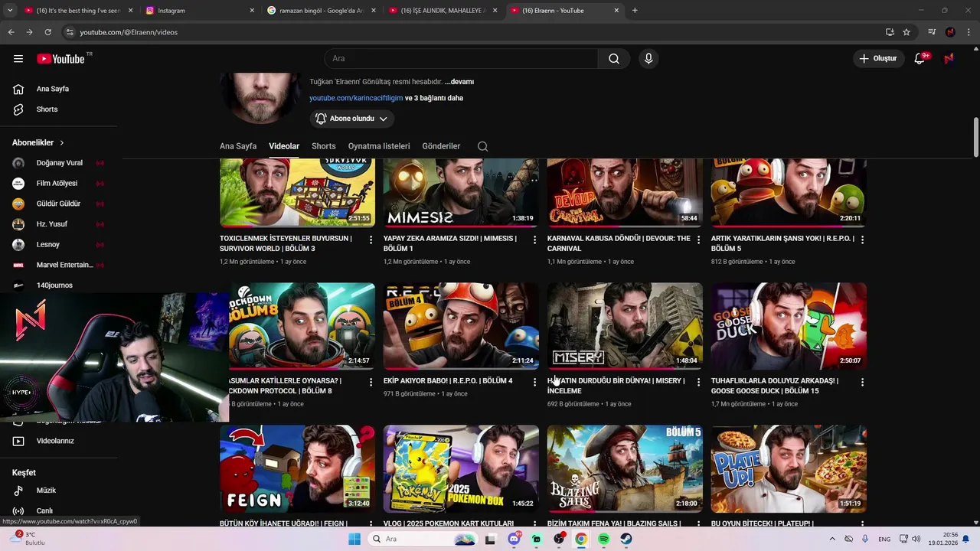Screen dimensions: 980x551
Task: Open Chrome tab search dropdown arrow
Action: [x=10, y=10]
